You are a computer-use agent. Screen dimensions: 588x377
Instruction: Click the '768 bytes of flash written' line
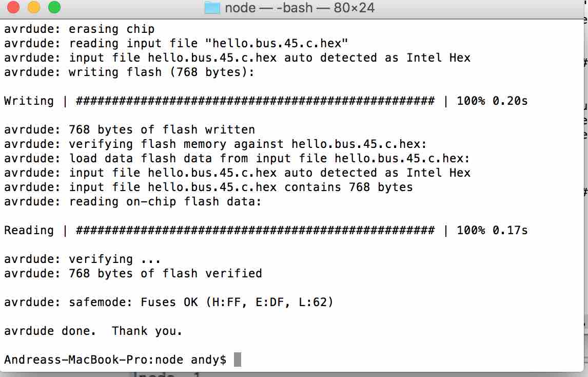coord(129,129)
